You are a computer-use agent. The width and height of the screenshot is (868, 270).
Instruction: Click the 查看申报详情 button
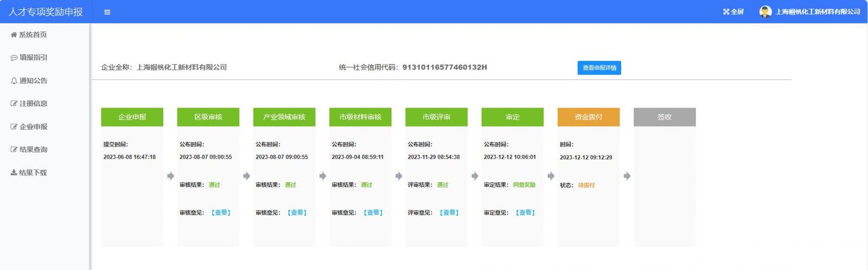[599, 68]
